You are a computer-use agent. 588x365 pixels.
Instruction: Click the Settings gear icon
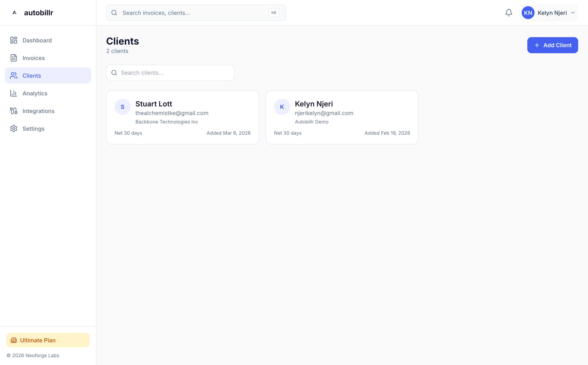tap(13, 128)
